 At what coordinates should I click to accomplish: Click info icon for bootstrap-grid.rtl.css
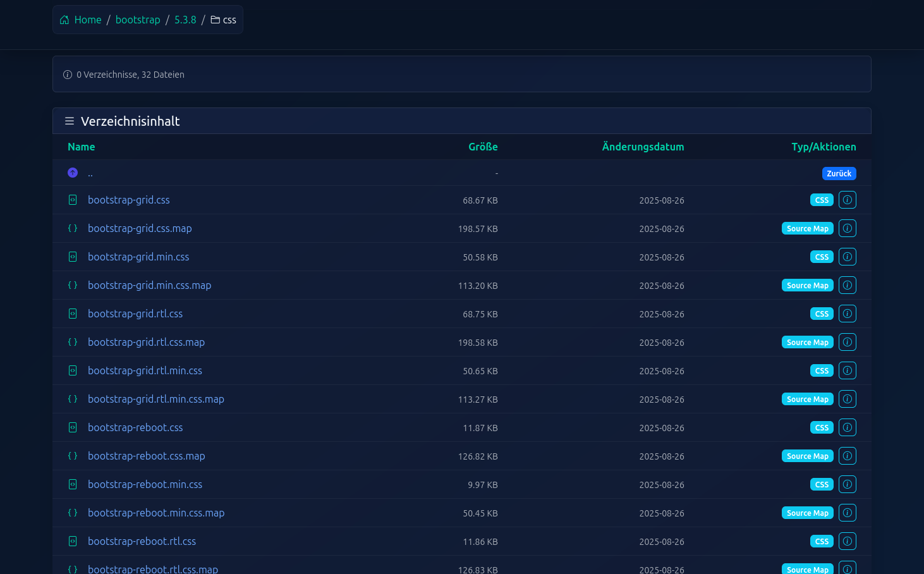pos(847,314)
